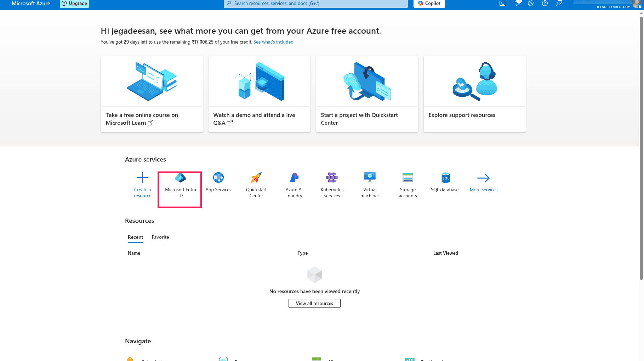Open Cloud Shell icon in top bar
The height and width of the screenshot is (361, 644).
pos(502,3)
